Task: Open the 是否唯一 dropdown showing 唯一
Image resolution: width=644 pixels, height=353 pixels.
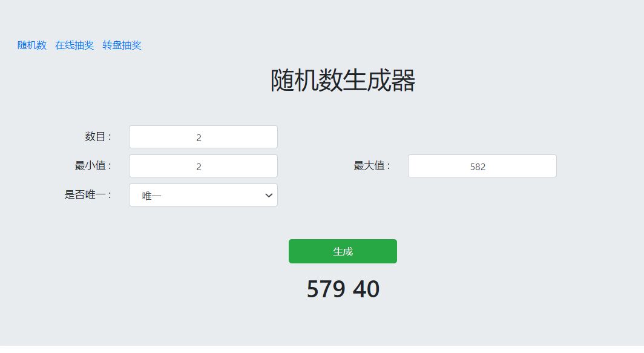Action: pyautogui.click(x=203, y=195)
